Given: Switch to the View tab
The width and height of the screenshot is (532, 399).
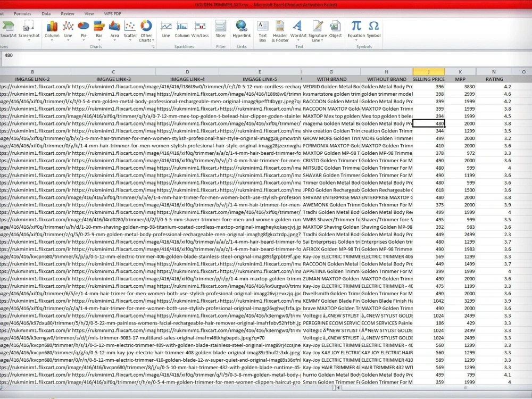Looking at the screenshot, I should pyautogui.click(x=89, y=14).
